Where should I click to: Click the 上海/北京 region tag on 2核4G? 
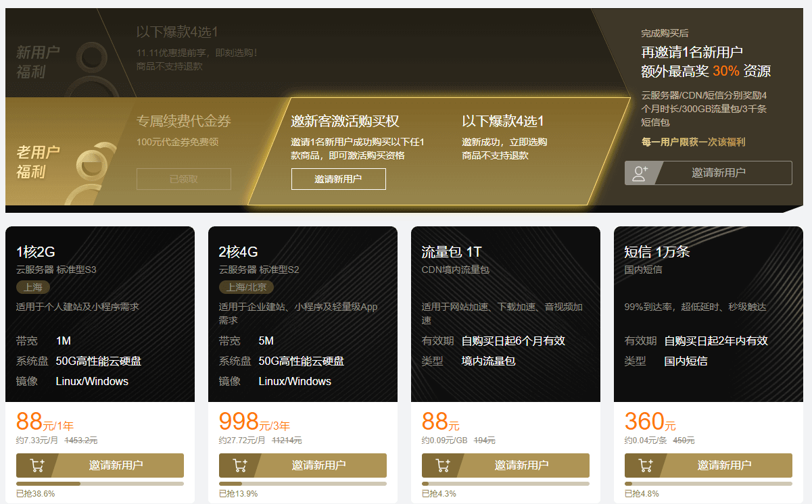point(245,287)
